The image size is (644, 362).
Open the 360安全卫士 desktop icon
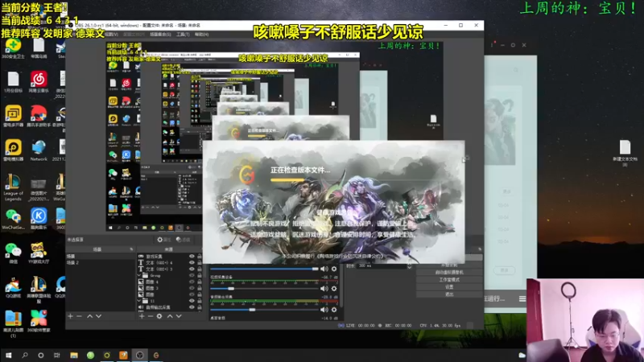pos(13,48)
